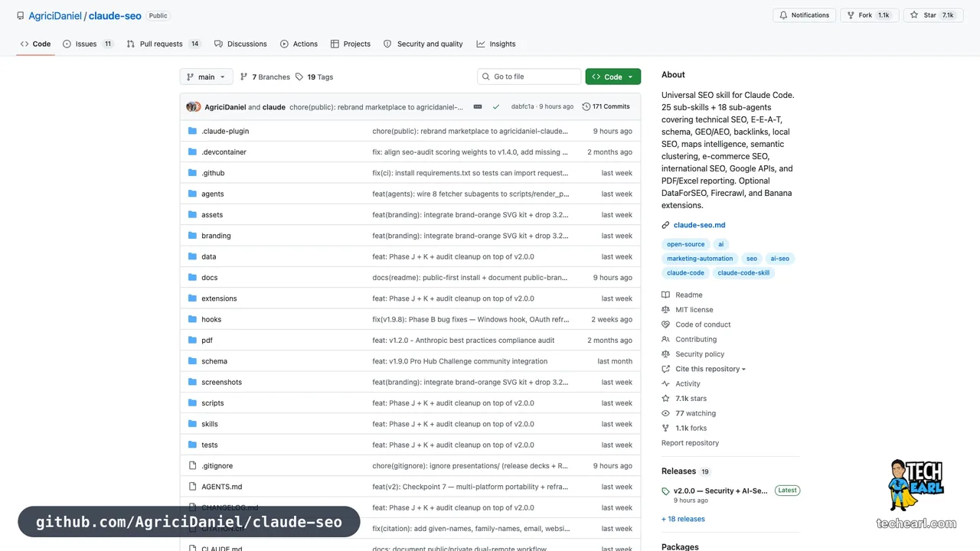Screen dimensions: 980x551
Task: Open the Security and quality tab
Action: (423, 44)
